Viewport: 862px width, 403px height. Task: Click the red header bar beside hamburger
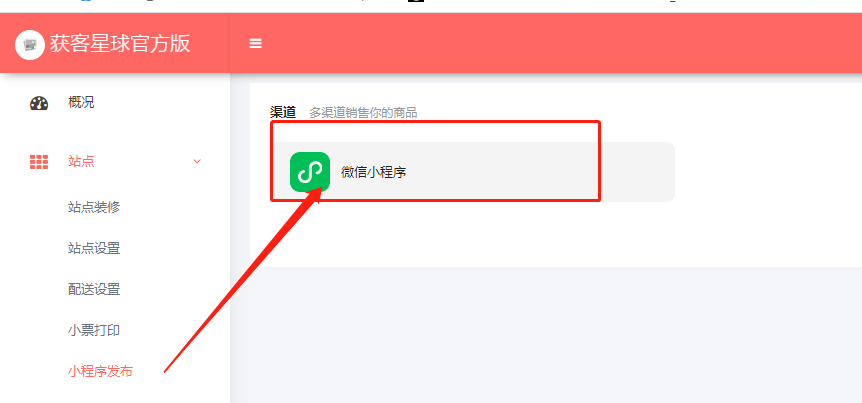pyautogui.click(x=550, y=43)
